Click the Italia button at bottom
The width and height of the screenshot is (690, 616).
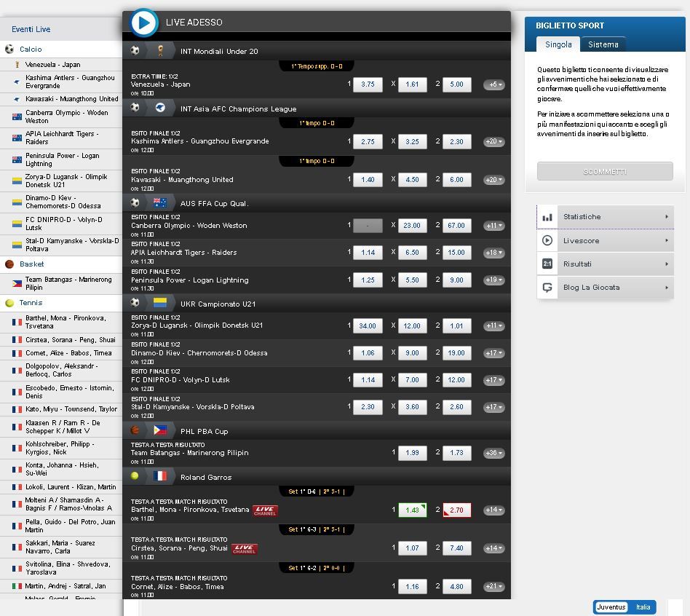(643, 607)
